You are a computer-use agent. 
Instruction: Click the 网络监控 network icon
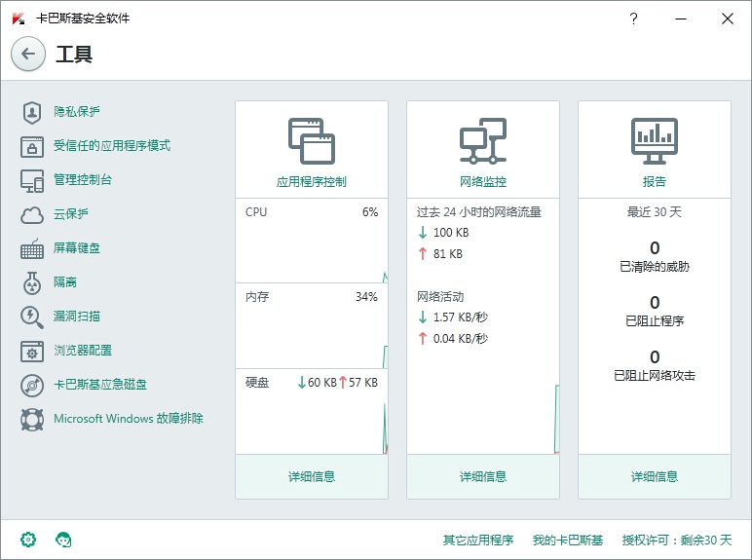483,141
